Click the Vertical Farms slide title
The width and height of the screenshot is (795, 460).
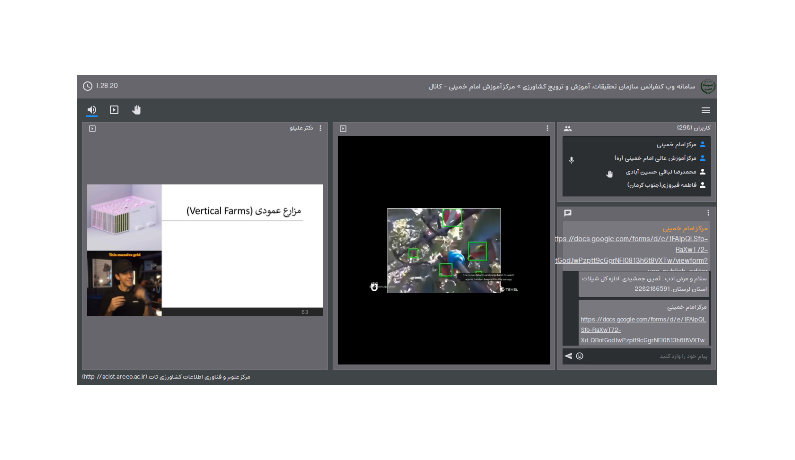pyautogui.click(x=243, y=210)
